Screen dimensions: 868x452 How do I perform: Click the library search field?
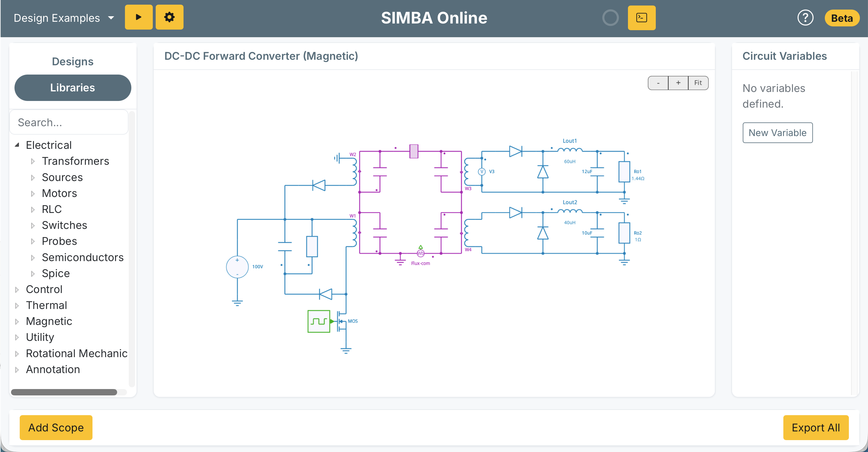point(69,122)
